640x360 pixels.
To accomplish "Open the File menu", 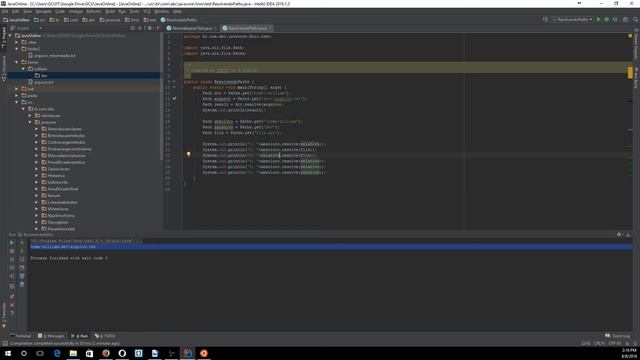I will coord(5,11).
